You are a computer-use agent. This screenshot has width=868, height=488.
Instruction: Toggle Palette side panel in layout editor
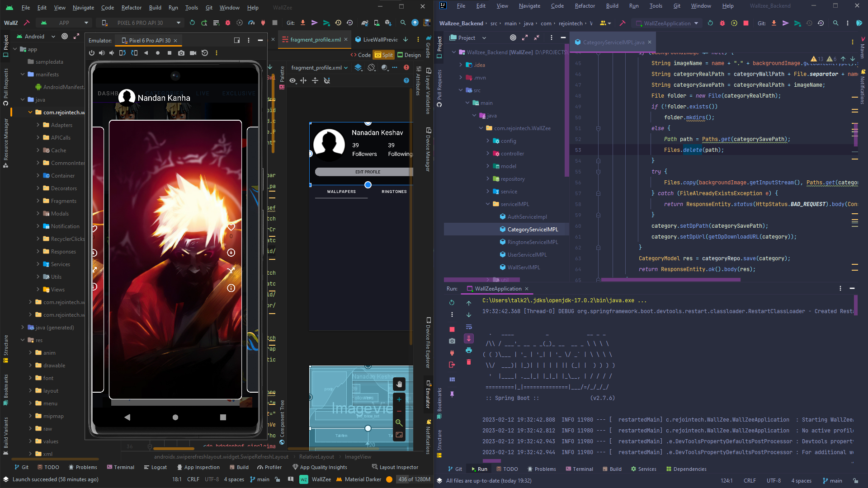coord(282,77)
